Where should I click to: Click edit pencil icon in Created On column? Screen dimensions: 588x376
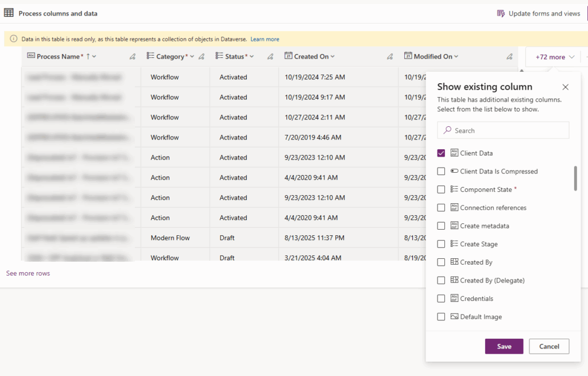tap(390, 57)
